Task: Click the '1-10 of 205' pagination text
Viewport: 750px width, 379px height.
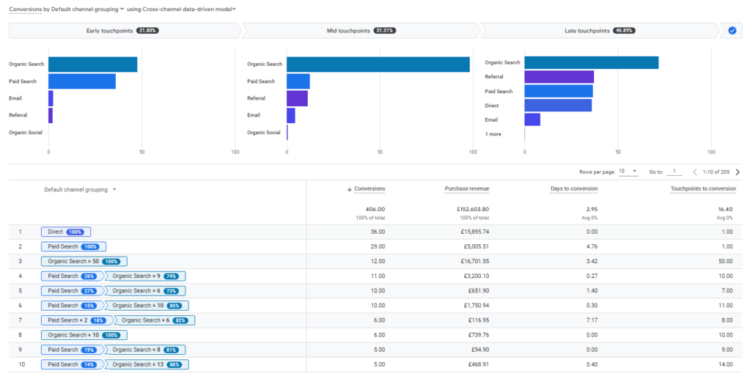Action: point(716,172)
